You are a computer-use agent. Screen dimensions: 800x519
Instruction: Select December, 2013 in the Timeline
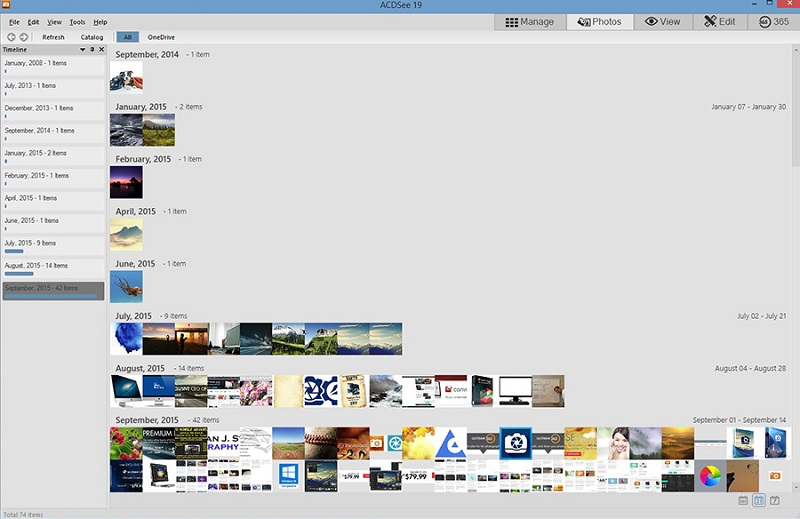(53, 111)
